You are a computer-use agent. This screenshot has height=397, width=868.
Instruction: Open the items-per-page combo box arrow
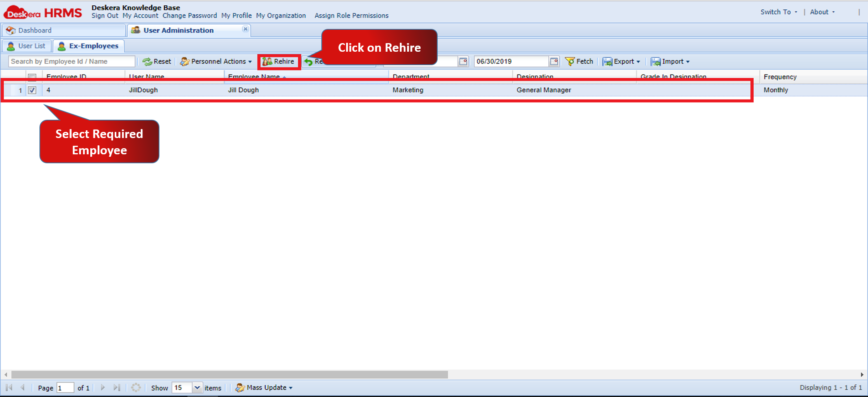pyautogui.click(x=197, y=388)
